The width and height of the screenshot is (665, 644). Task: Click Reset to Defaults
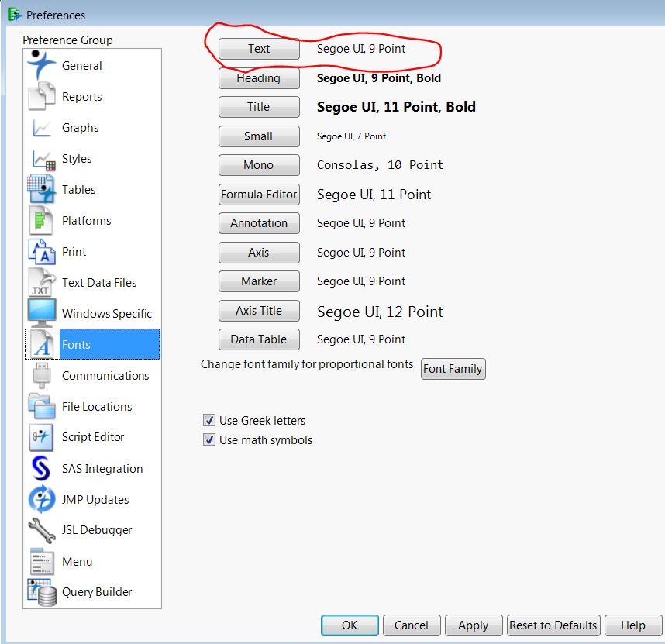pyautogui.click(x=553, y=625)
